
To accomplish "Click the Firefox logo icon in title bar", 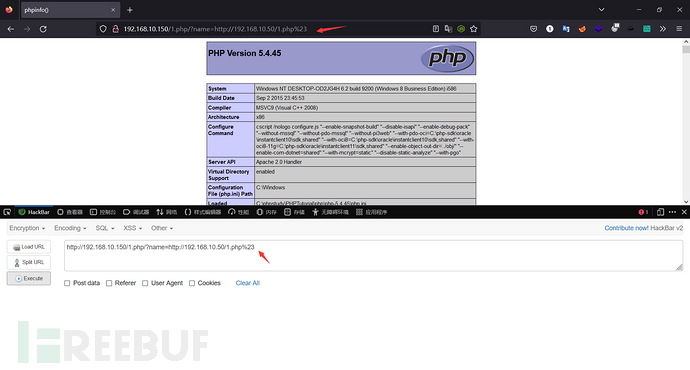I will (9, 9).
